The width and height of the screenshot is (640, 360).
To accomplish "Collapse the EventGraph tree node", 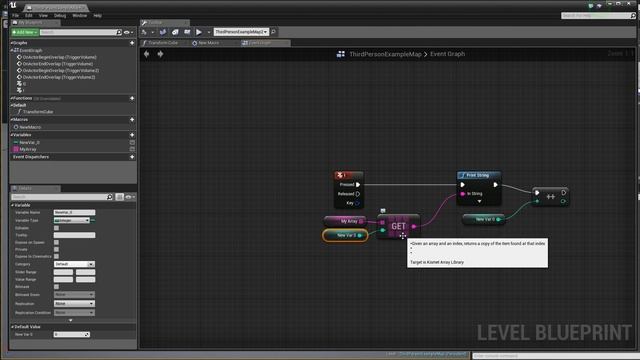I will click(12, 50).
